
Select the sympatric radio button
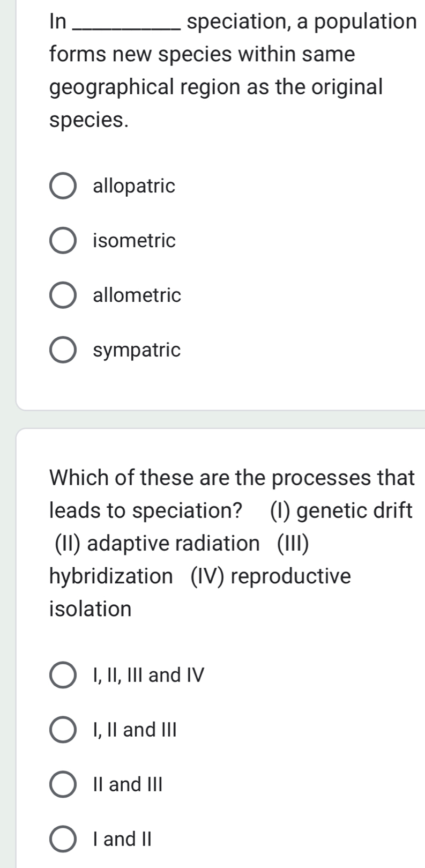[x=63, y=350]
